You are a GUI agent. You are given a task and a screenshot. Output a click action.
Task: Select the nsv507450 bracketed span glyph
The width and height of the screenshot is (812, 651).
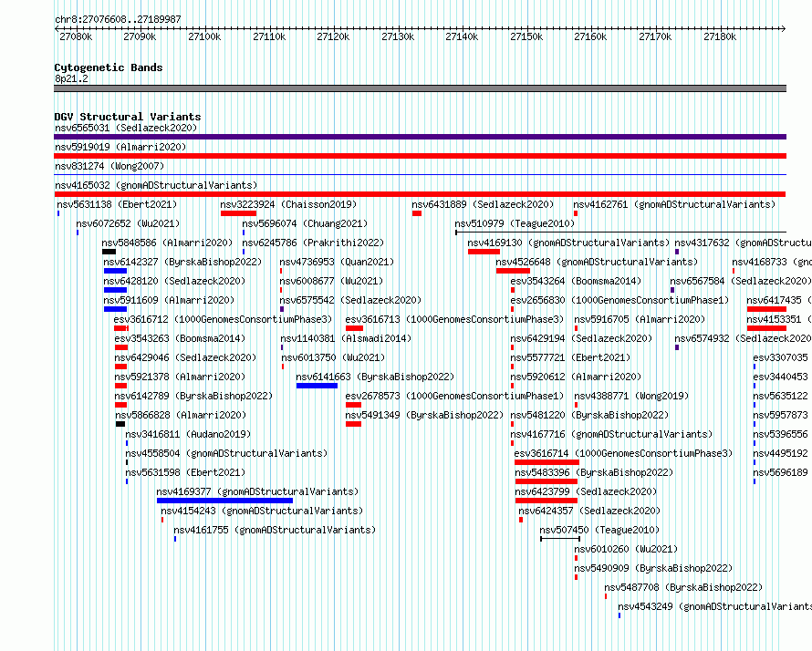[x=560, y=539]
